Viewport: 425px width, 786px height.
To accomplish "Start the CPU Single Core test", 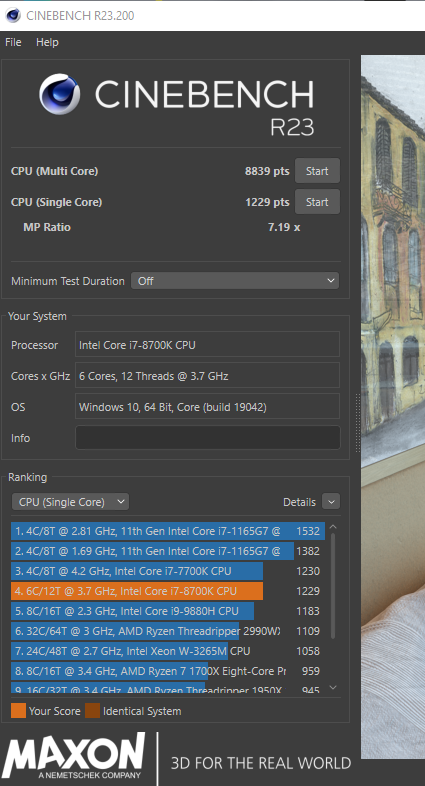I will pyautogui.click(x=317, y=202).
